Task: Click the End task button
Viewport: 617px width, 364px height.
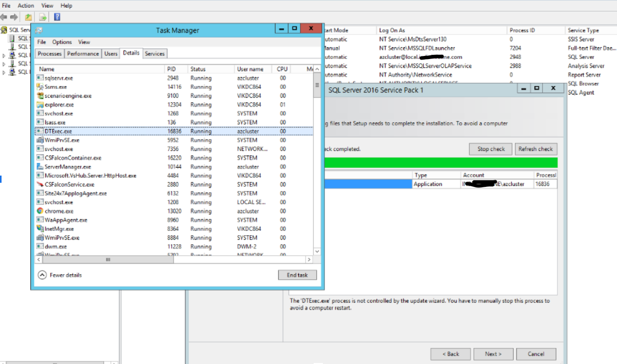Action: pos(297,275)
